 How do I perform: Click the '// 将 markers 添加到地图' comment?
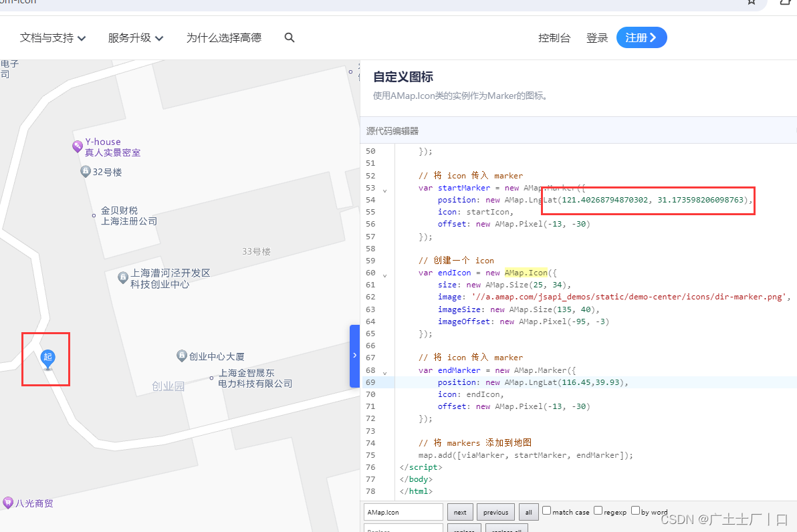pos(475,443)
